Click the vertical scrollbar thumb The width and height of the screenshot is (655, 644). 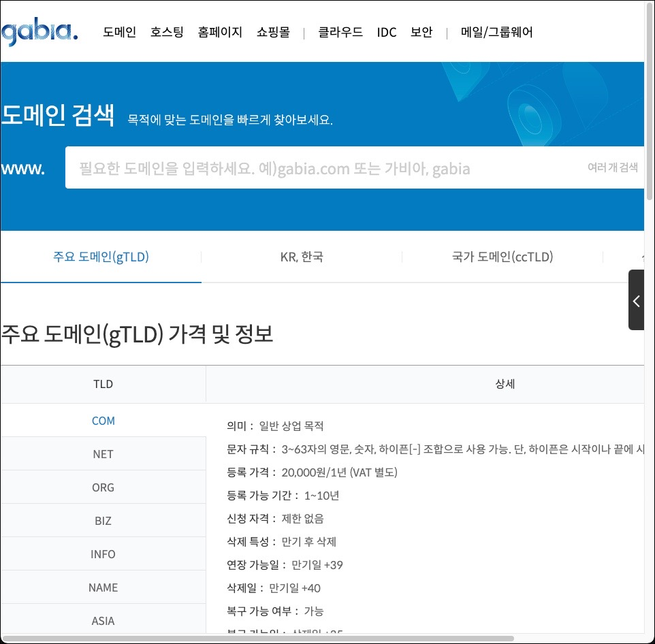point(650,100)
